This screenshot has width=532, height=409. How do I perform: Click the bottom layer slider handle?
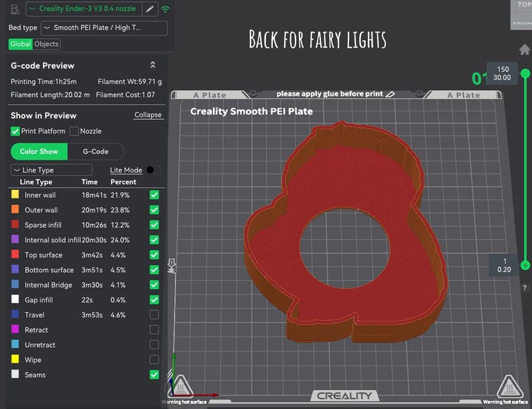525,265
